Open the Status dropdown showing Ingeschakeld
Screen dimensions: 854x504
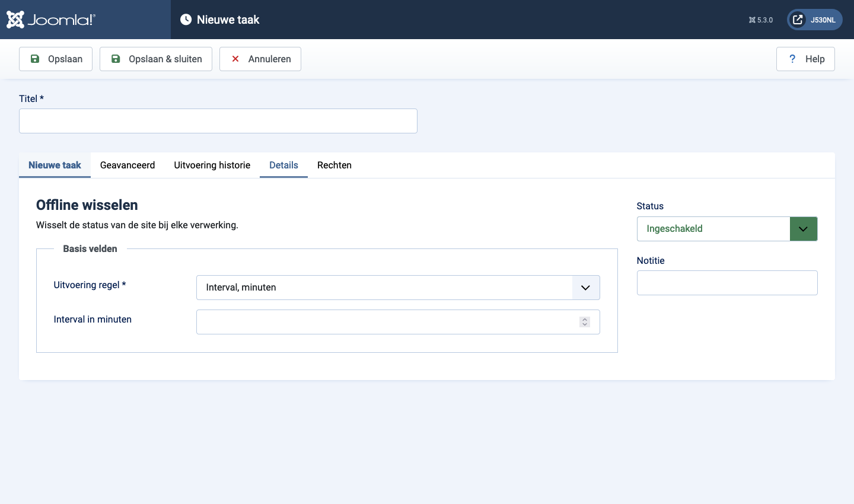727,229
